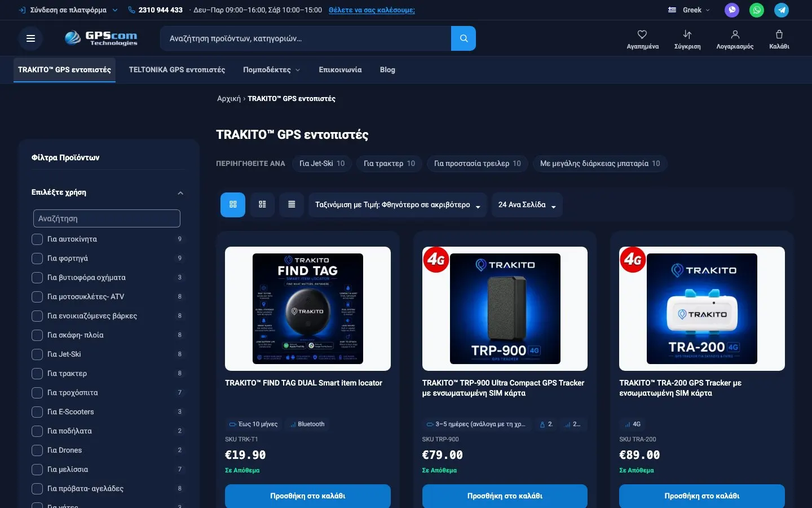Open the Αγαπημένα favorites heart icon

click(642, 39)
